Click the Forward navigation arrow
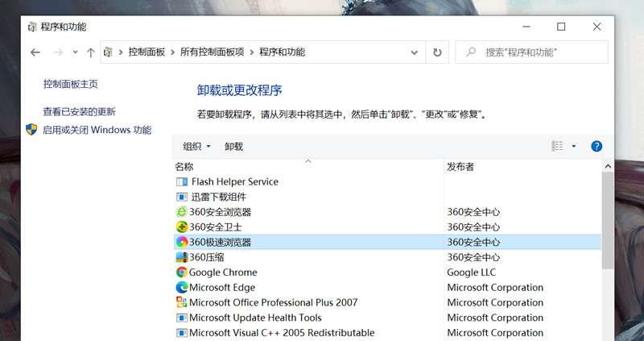This screenshot has width=644, height=341. 58,52
